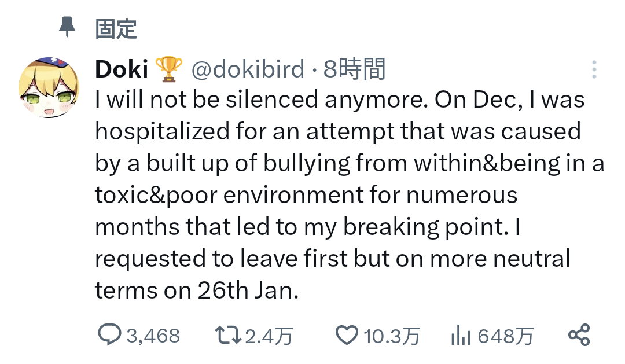Click the 648万 views count
This screenshot has width=625, height=364.
click(x=505, y=336)
